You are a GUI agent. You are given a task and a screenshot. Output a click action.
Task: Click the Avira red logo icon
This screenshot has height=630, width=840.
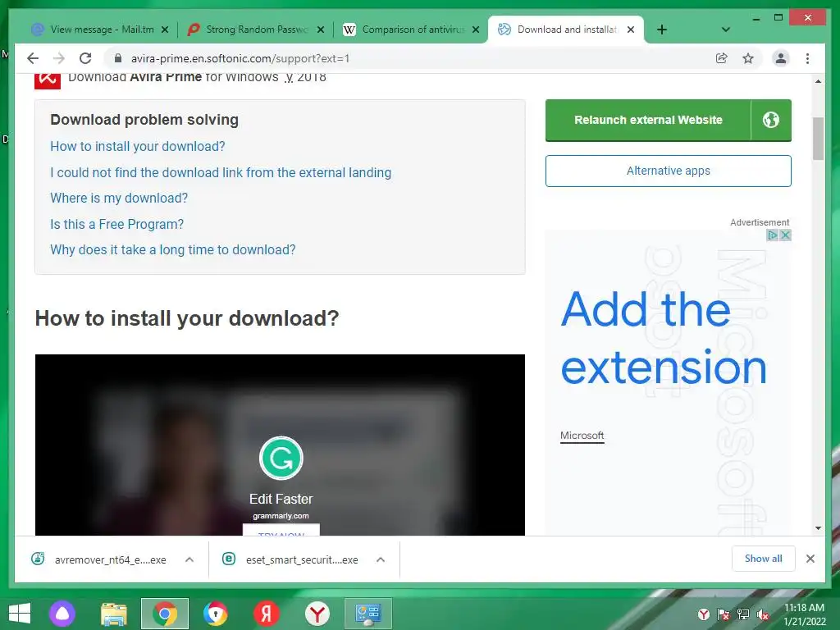pos(48,81)
